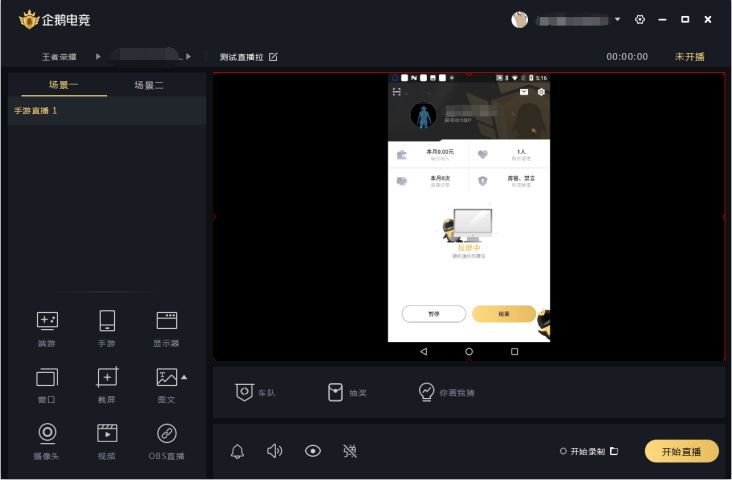Click the 开始直播 button

(681, 451)
